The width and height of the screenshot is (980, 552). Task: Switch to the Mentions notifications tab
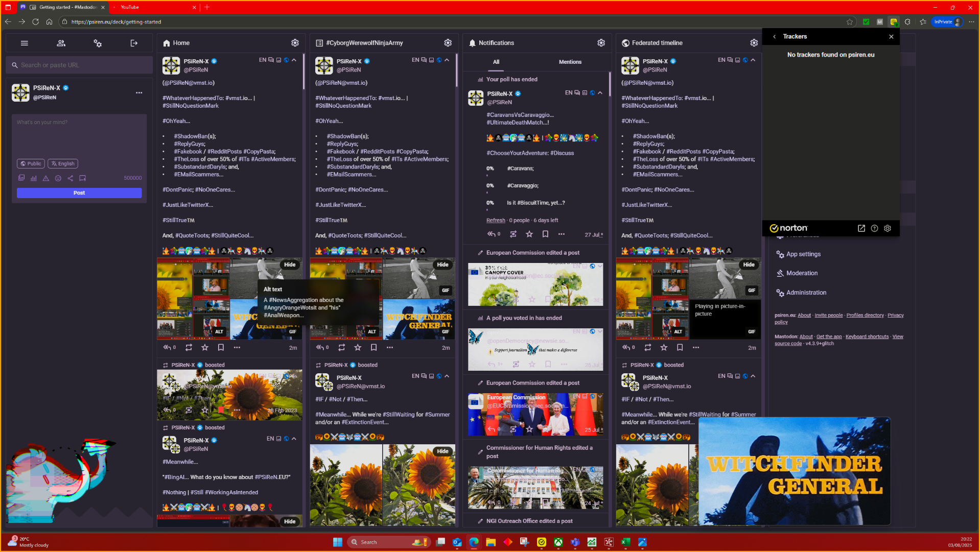pyautogui.click(x=570, y=62)
